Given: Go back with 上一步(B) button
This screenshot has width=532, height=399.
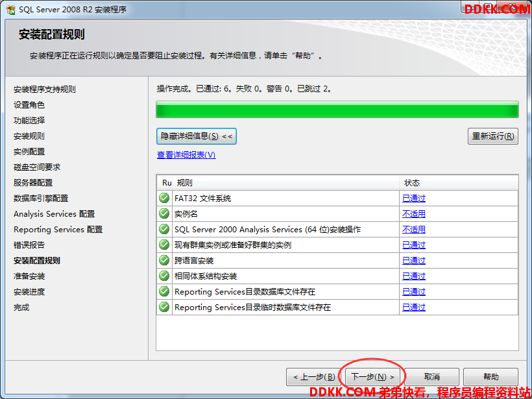Looking at the screenshot, I should 314,376.
